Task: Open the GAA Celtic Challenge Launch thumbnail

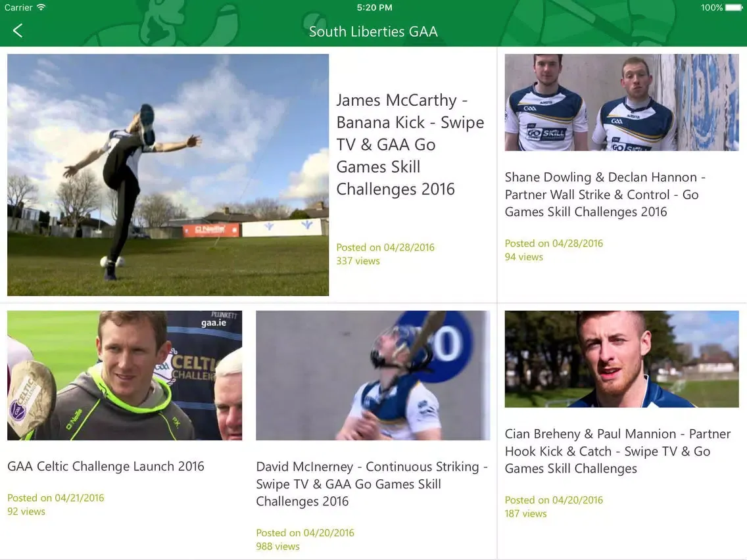Action: click(124, 375)
